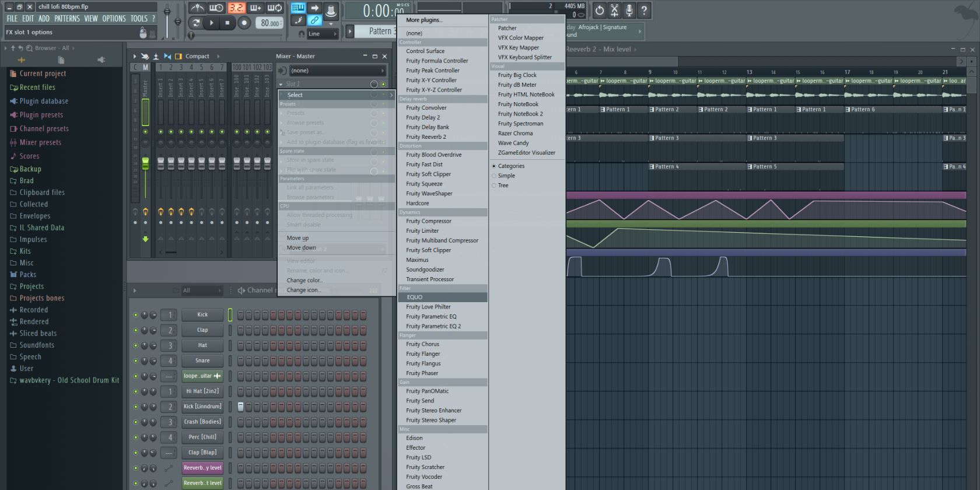Click the browser re-read refresh icon

click(20, 48)
